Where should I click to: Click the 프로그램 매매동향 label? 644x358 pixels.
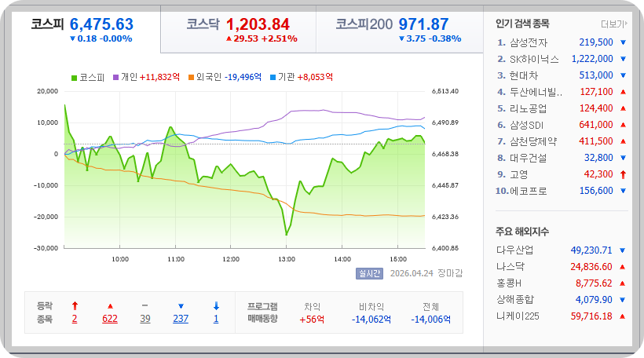[262, 312]
